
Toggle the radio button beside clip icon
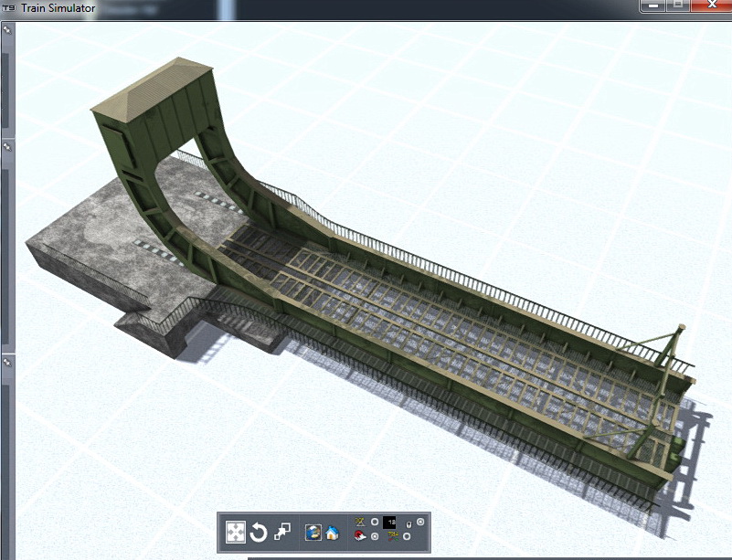pos(420,522)
